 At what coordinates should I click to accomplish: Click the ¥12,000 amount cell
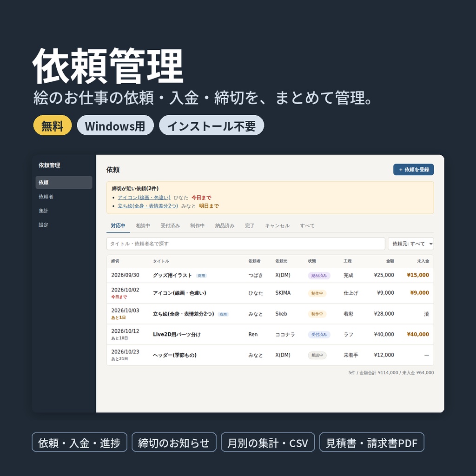[384, 355]
